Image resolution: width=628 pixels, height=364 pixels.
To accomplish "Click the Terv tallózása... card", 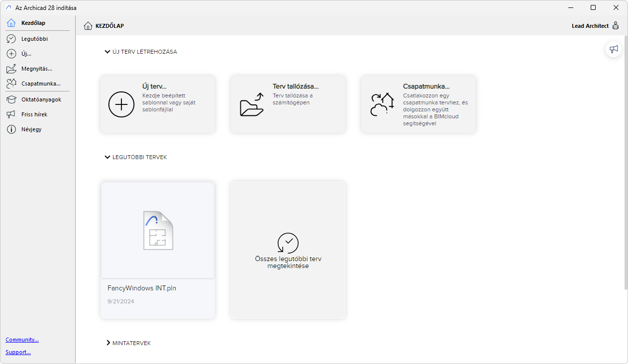I will click(x=288, y=104).
